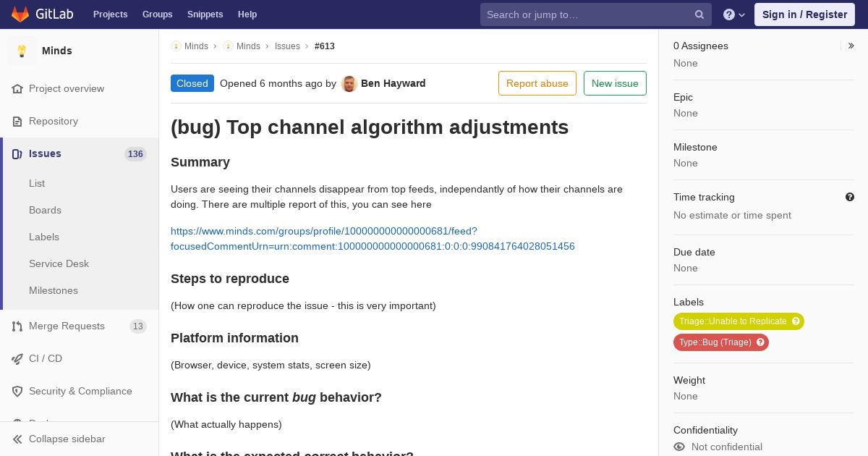
Task: Open the #613 breadcrumb link
Action: [325, 46]
